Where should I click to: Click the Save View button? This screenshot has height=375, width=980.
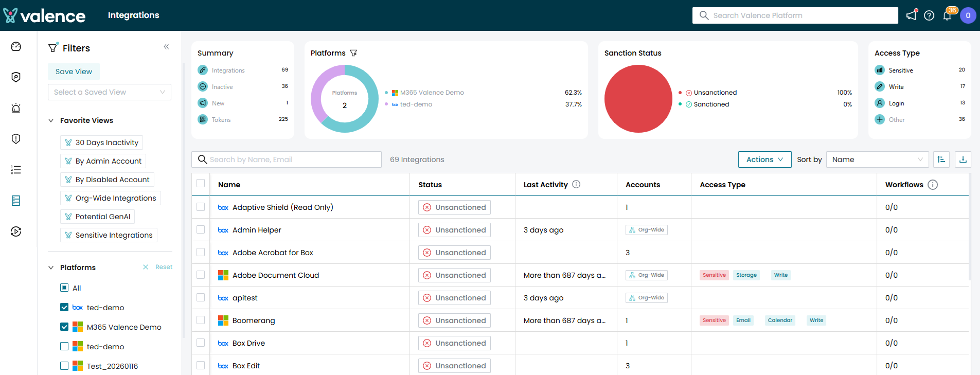[x=74, y=72]
